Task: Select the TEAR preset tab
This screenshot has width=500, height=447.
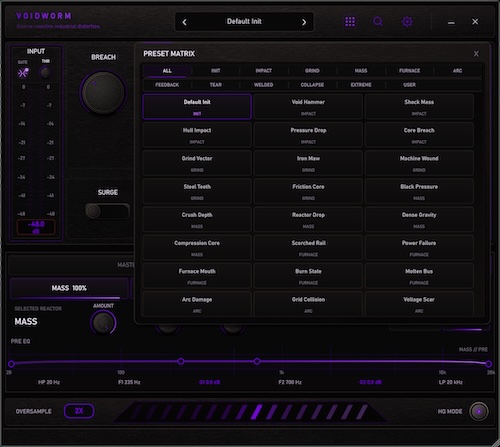Action: (x=216, y=85)
